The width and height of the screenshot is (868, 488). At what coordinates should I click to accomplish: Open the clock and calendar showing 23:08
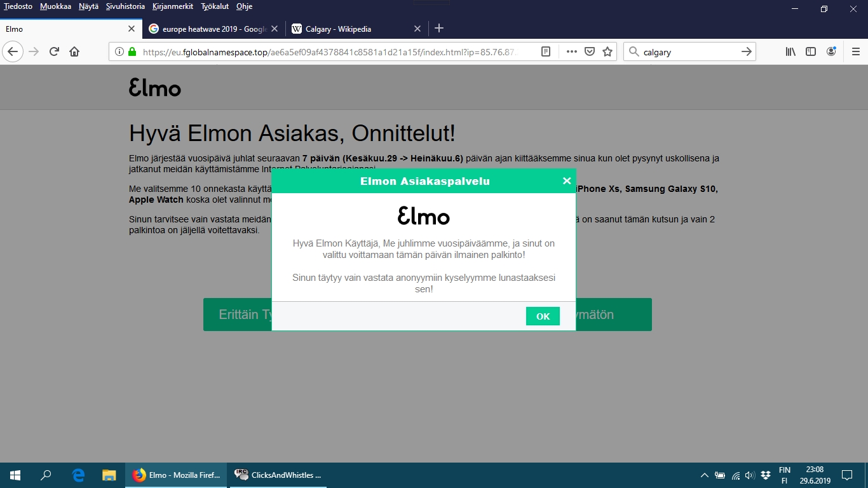[815, 475]
